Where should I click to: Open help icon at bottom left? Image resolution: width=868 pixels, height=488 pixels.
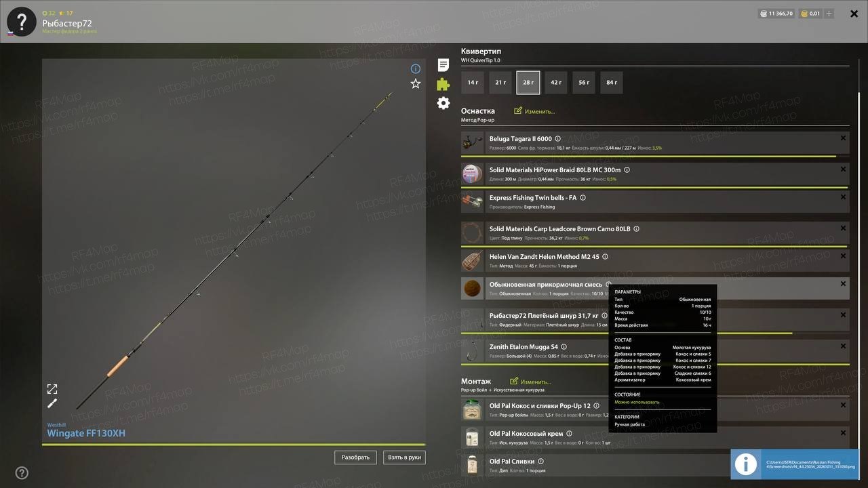pyautogui.click(x=22, y=473)
